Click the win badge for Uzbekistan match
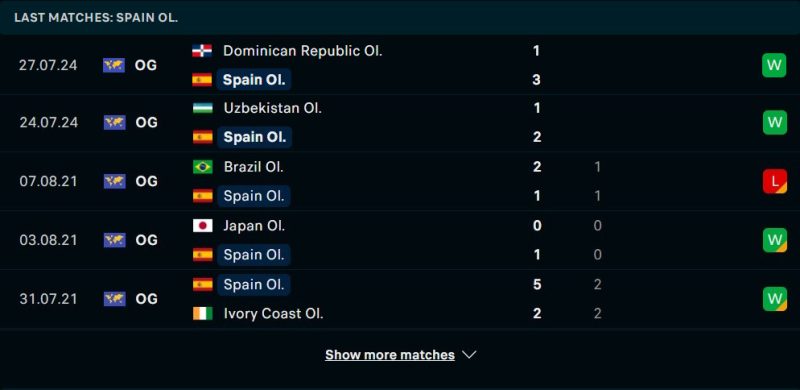The image size is (800, 390). click(x=774, y=123)
